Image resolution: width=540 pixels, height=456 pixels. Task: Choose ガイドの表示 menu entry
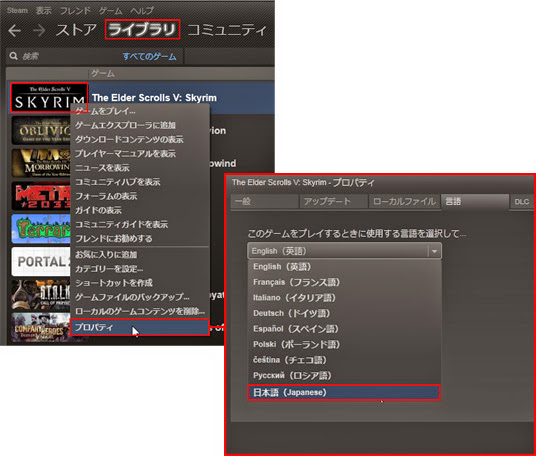click(x=139, y=210)
